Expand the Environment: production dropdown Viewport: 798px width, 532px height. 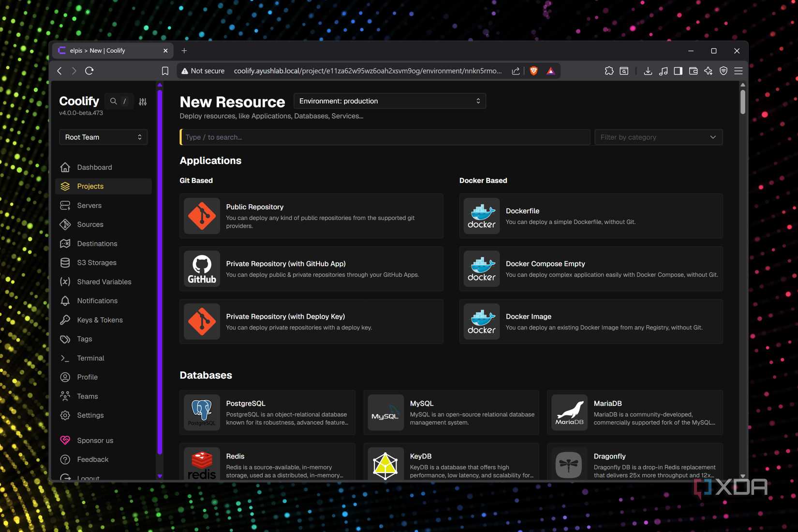point(389,101)
